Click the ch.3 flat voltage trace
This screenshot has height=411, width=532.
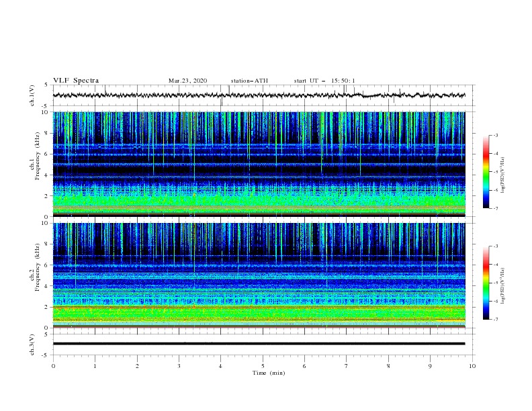point(259,344)
